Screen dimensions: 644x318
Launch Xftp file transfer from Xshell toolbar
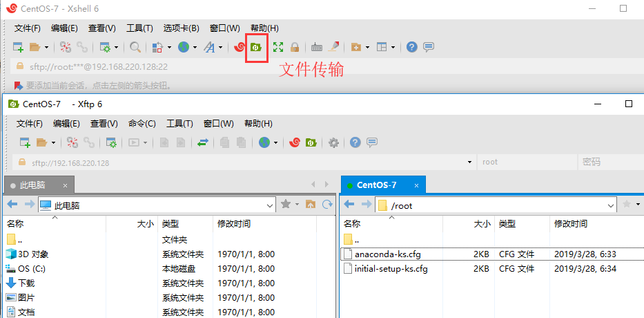pos(256,47)
